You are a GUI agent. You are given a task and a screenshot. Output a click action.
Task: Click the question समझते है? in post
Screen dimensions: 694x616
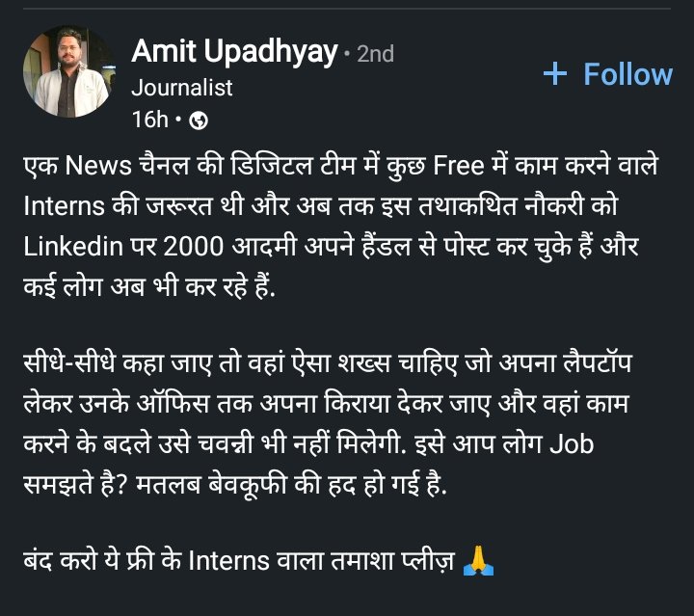75,485
